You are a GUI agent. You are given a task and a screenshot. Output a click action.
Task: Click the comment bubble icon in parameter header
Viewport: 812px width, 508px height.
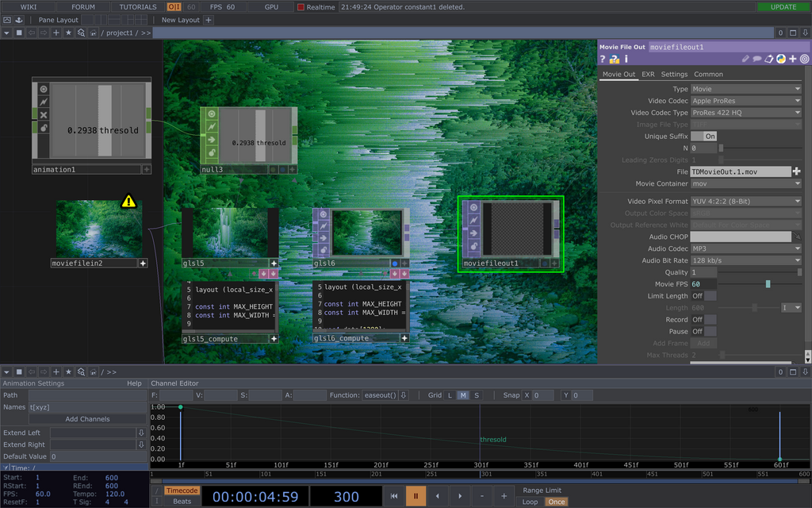coord(757,59)
